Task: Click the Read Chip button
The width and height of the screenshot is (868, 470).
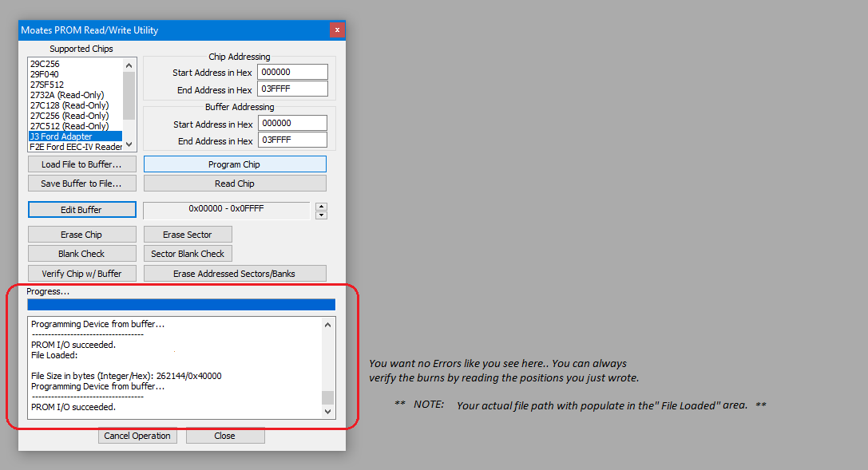Action: coord(235,184)
